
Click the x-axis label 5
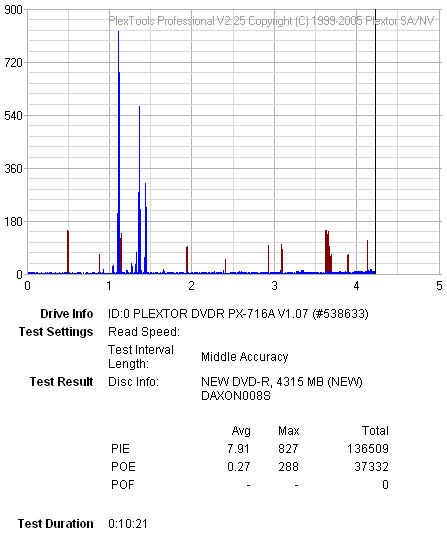pos(439,285)
